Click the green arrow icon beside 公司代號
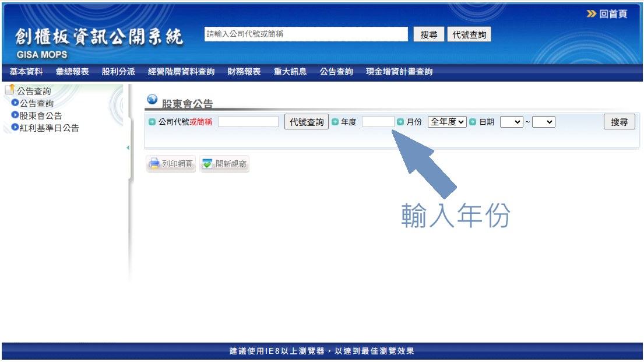The image size is (644, 362). pyautogui.click(x=152, y=122)
